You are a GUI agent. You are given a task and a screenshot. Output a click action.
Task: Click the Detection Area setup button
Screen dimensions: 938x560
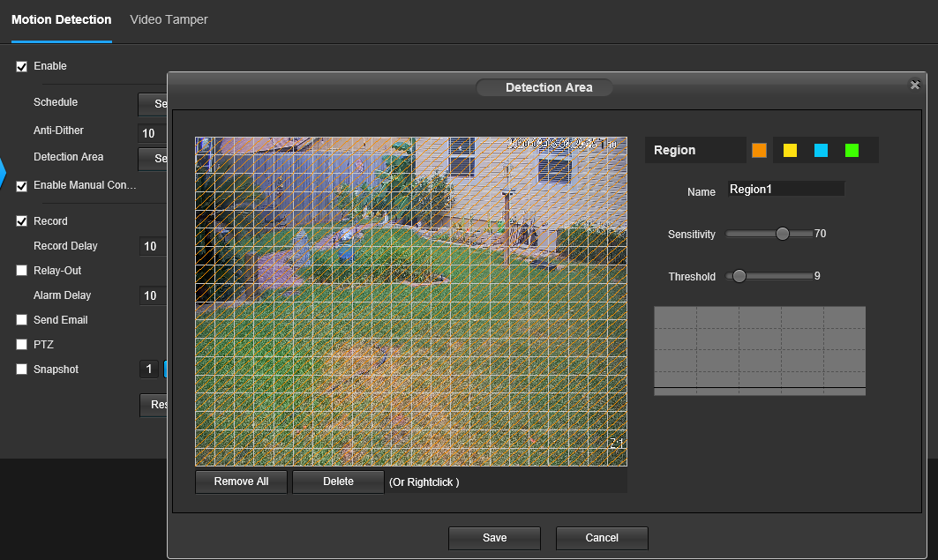[x=153, y=159]
